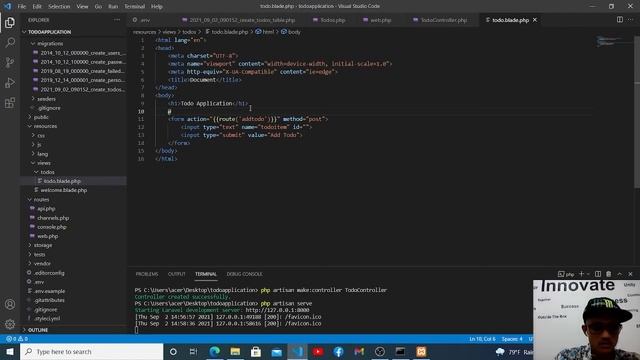The image size is (640, 360).
Task: Open the Help menu
Action: click(x=157, y=7)
